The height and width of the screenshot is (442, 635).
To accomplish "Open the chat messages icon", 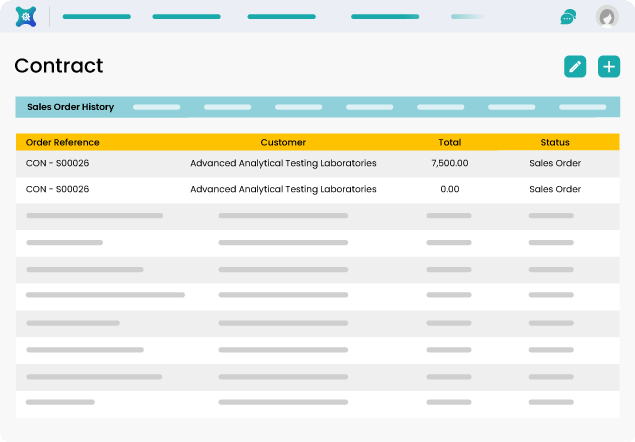I will [568, 17].
